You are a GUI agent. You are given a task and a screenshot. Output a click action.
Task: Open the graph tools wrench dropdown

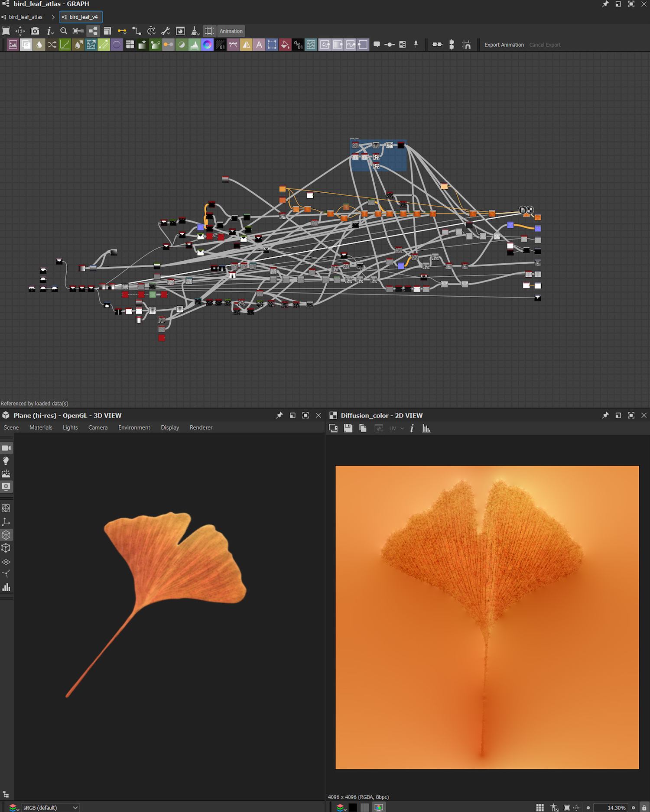click(166, 31)
